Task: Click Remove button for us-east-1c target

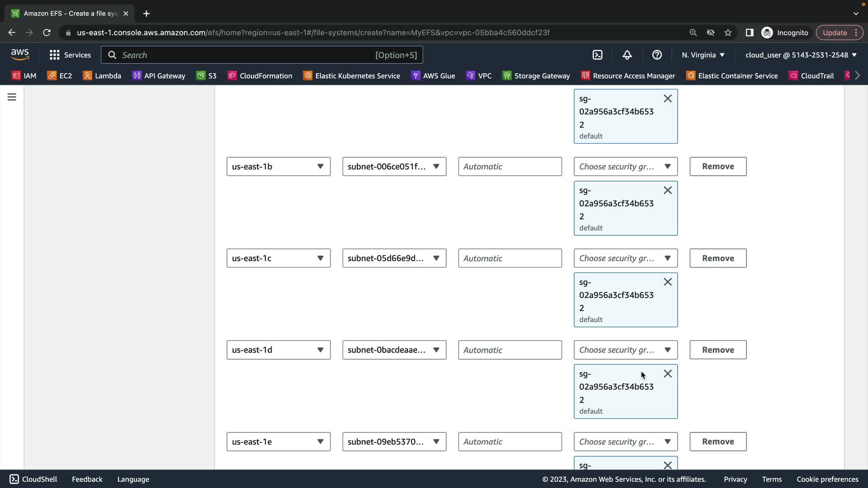Action: tap(717, 258)
